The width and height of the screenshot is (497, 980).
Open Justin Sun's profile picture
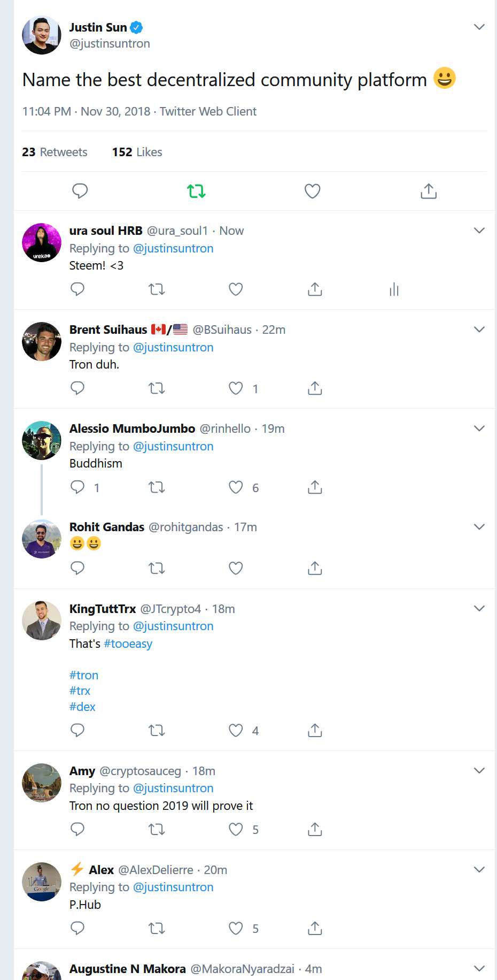tap(42, 35)
